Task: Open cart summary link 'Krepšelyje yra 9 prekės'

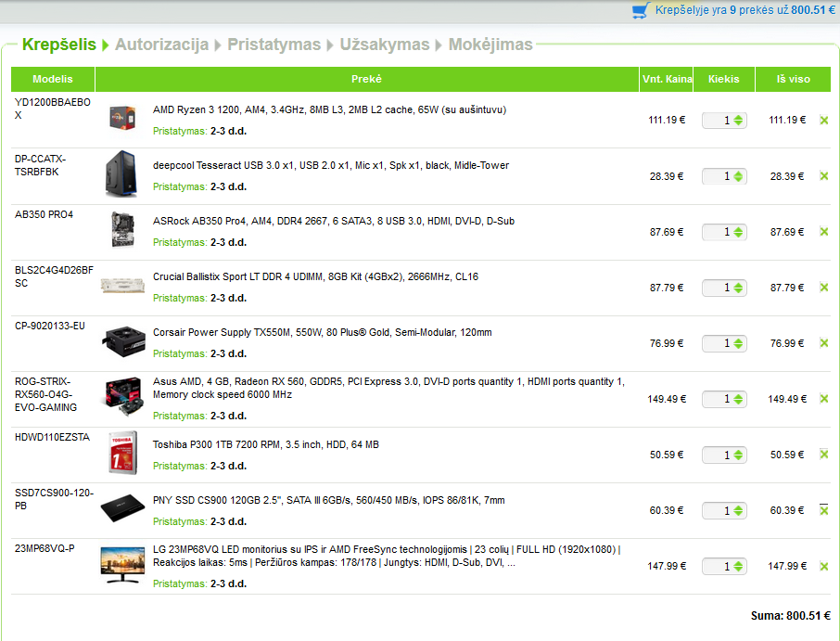Action: (745, 10)
